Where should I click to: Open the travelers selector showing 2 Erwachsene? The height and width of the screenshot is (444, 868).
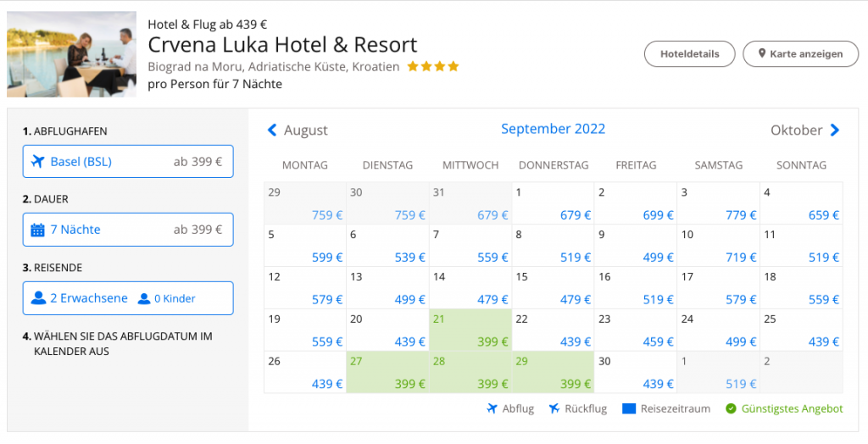tap(128, 298)
